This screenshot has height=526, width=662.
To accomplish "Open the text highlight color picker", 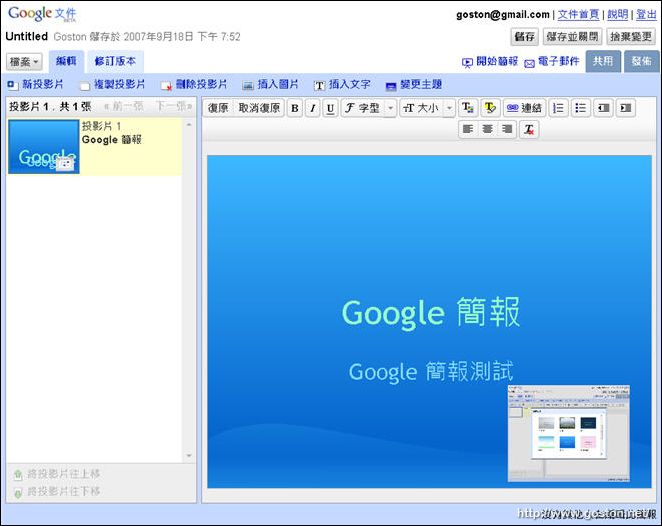I will 490,108.
